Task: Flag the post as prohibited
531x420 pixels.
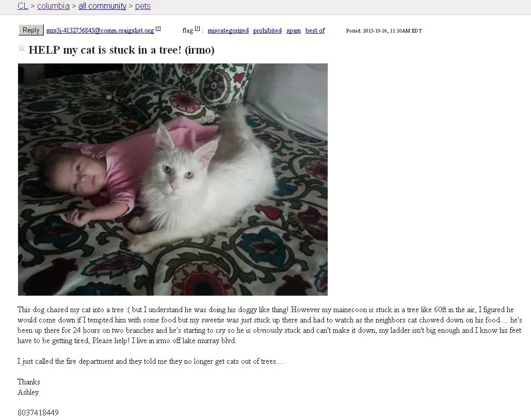Action: [x=267, y=30]
